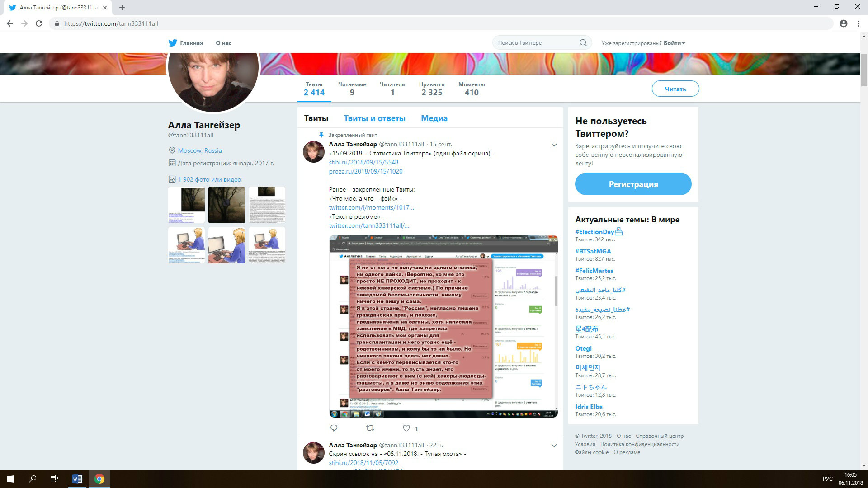Open the Читаемые 9 following list

tap(352, 89)
